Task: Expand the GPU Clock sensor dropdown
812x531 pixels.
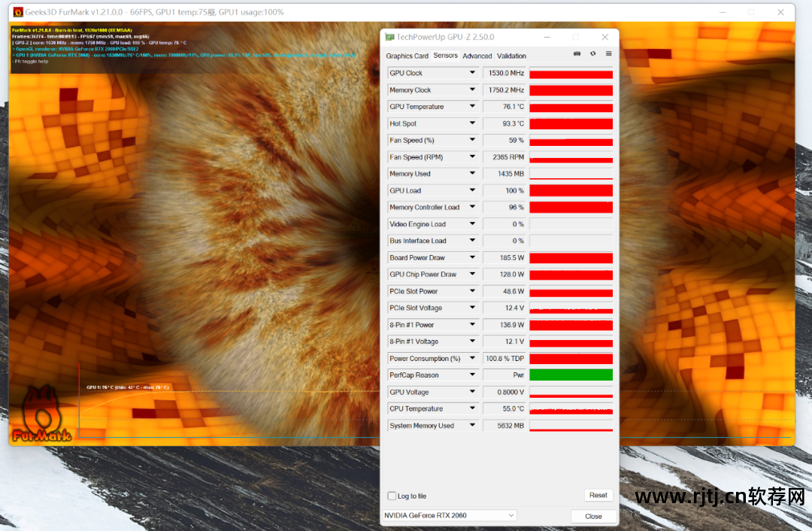Action: [472, 73]
